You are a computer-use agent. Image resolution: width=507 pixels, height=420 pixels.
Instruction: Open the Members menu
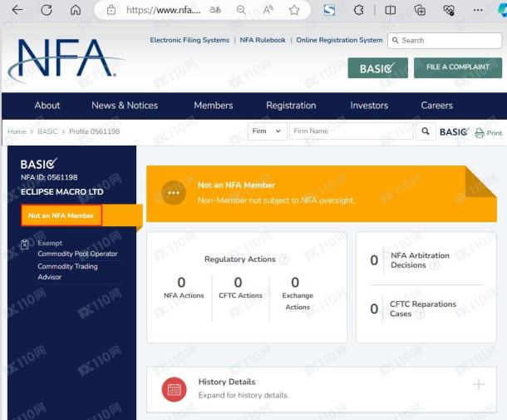pyautogui.click(x=214, y=106)
